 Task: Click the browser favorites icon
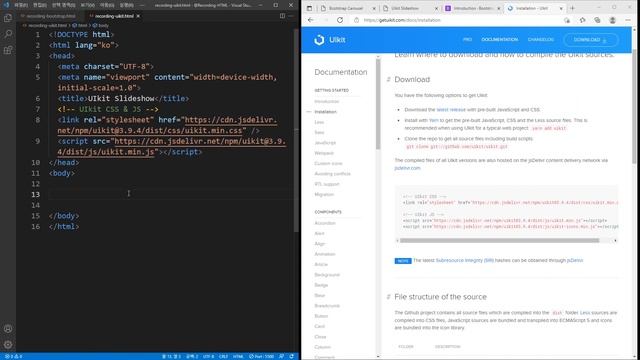(582, 20)
